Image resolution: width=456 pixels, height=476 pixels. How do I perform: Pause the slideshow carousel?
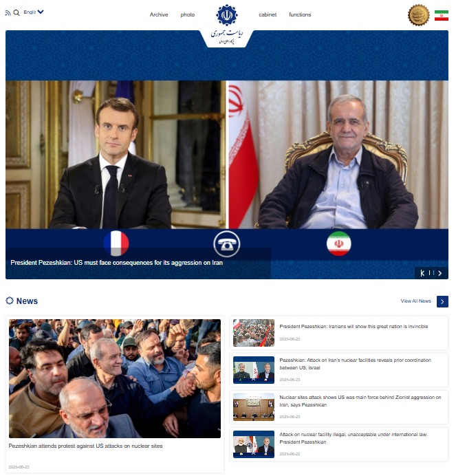(x=431, y=273)
